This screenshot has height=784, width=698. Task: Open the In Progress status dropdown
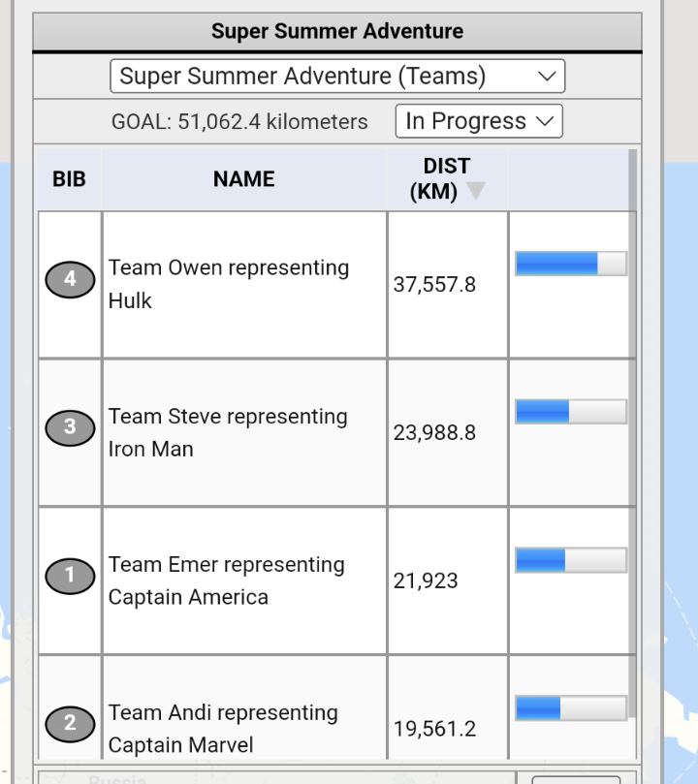[x=479, y=121]
